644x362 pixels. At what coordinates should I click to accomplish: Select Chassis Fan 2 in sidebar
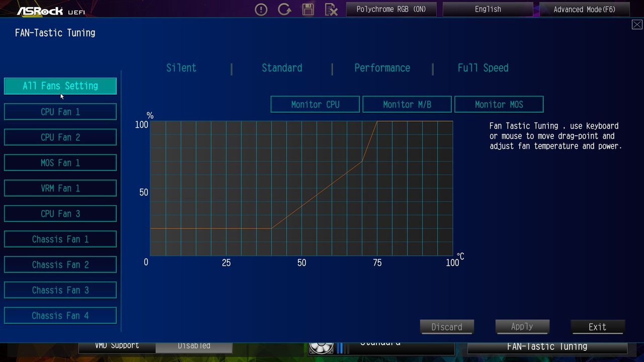point(60,264)
